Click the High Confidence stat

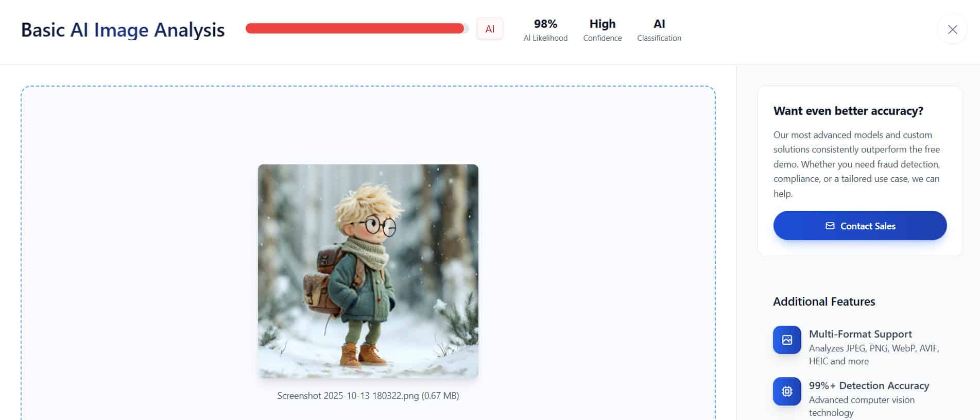(602, 30)
